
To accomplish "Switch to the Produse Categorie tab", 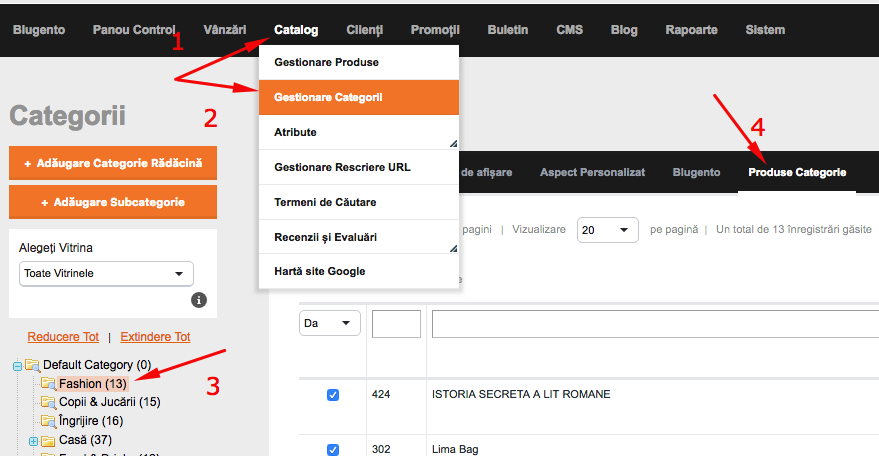I will point(797,173).
